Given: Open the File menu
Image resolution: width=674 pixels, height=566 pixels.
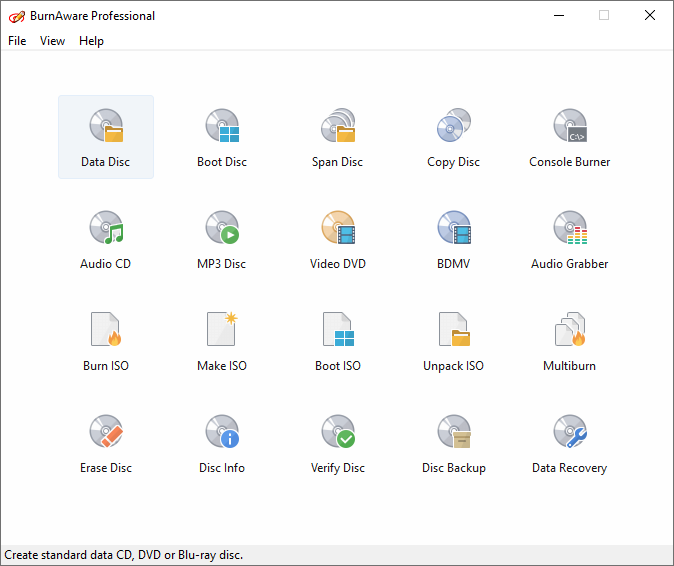Looking at the screenshot, I should [17, 41].
